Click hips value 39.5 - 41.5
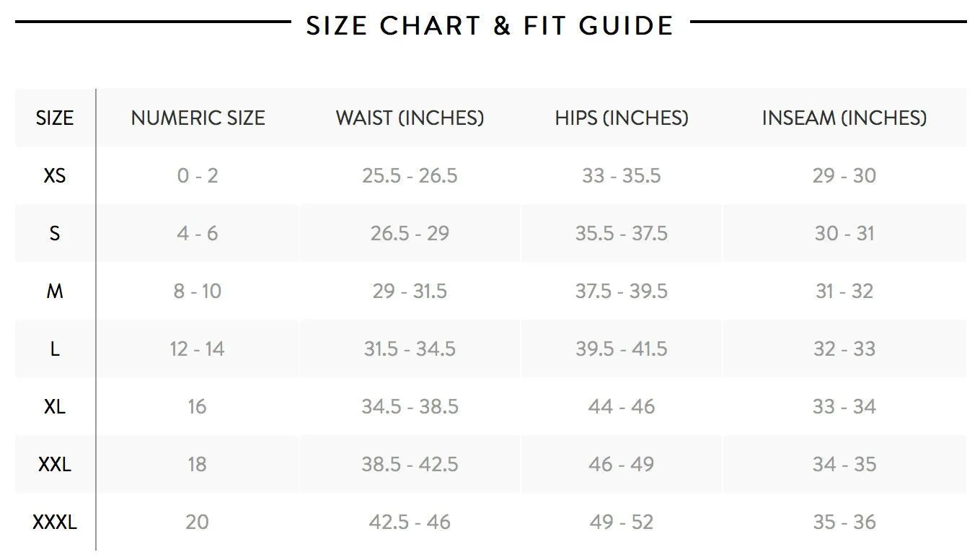The image size is (980, 560). click(622, 349)
